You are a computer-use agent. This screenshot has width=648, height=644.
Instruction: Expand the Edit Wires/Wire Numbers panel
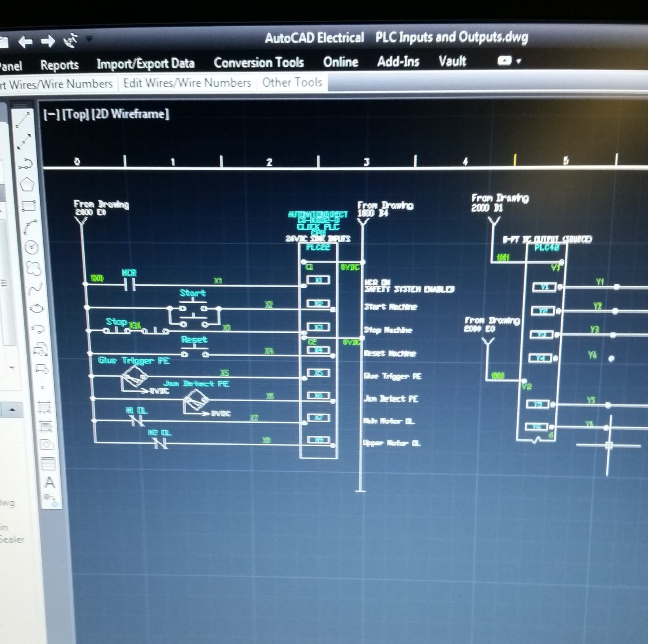[187, 83]
